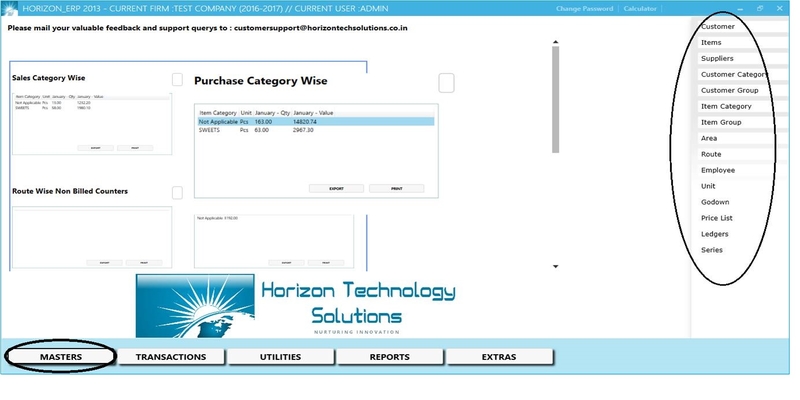800x400 pixels.
Task: Click EXPORT in Purchase Category Wise panel
Action: [336, 188]
